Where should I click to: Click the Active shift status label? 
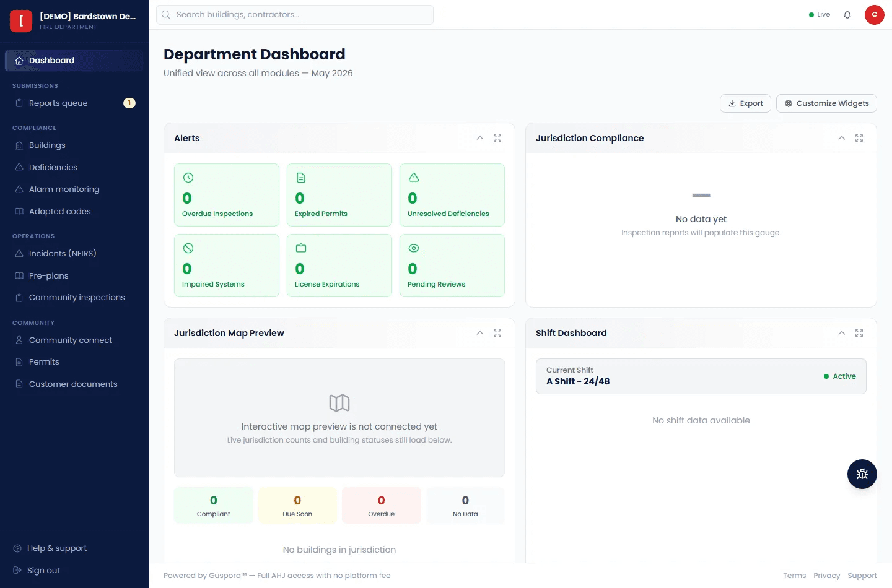point(840,376)
